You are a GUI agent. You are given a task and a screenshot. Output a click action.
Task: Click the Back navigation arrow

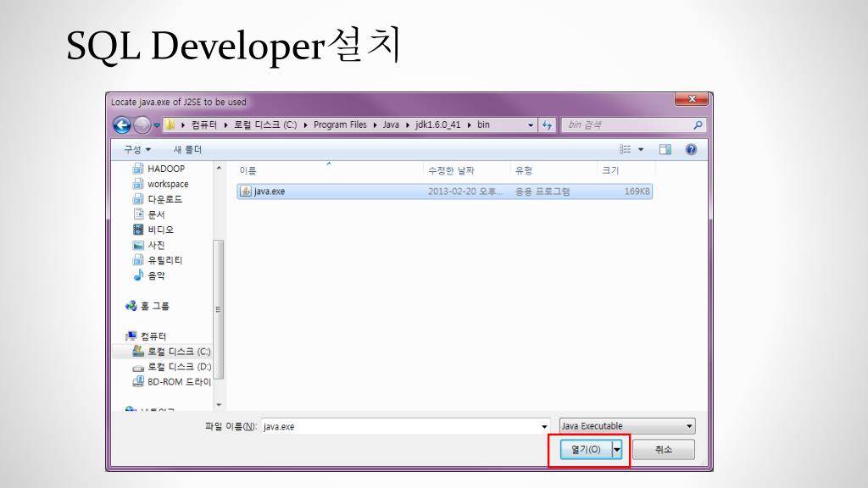click(x=122, y=125)
